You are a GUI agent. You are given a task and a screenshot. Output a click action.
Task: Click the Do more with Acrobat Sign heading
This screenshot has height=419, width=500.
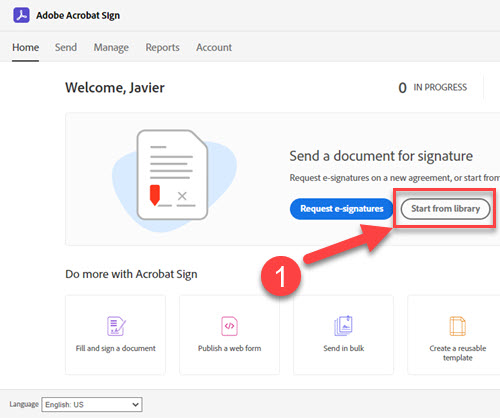tap(131, 274)
